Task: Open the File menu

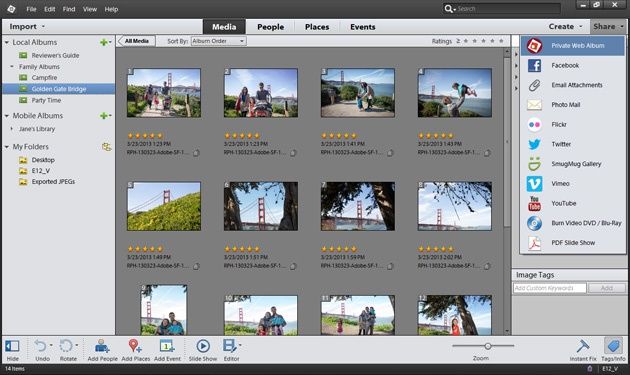Action: 31,9
